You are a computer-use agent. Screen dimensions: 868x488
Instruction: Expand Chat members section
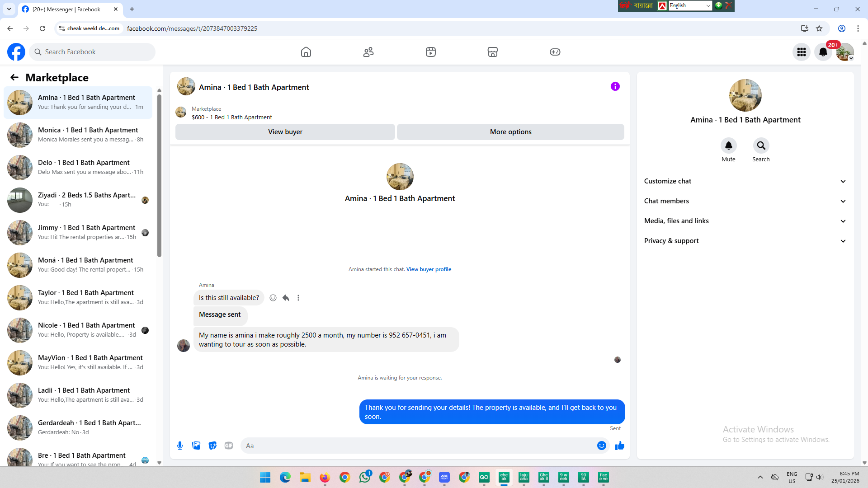pos(745,201)
